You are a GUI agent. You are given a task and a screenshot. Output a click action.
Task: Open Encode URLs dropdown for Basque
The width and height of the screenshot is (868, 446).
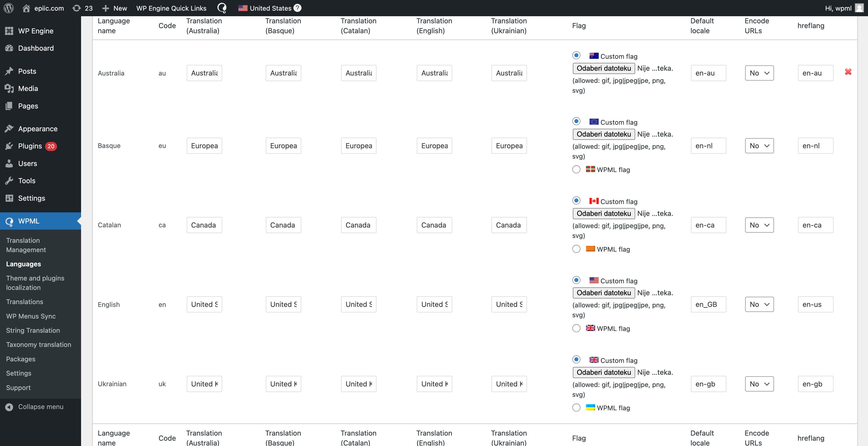pyautogui.click(x=759, y=146)
